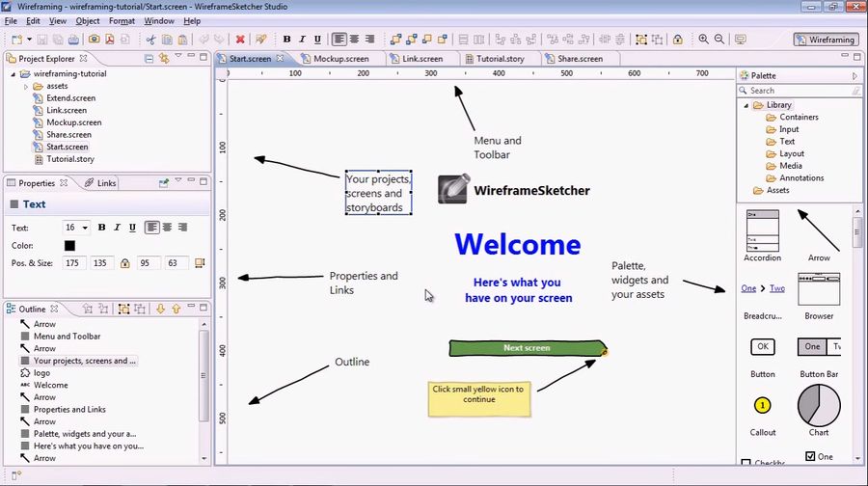Click the Lock toolbar icon

678,40
